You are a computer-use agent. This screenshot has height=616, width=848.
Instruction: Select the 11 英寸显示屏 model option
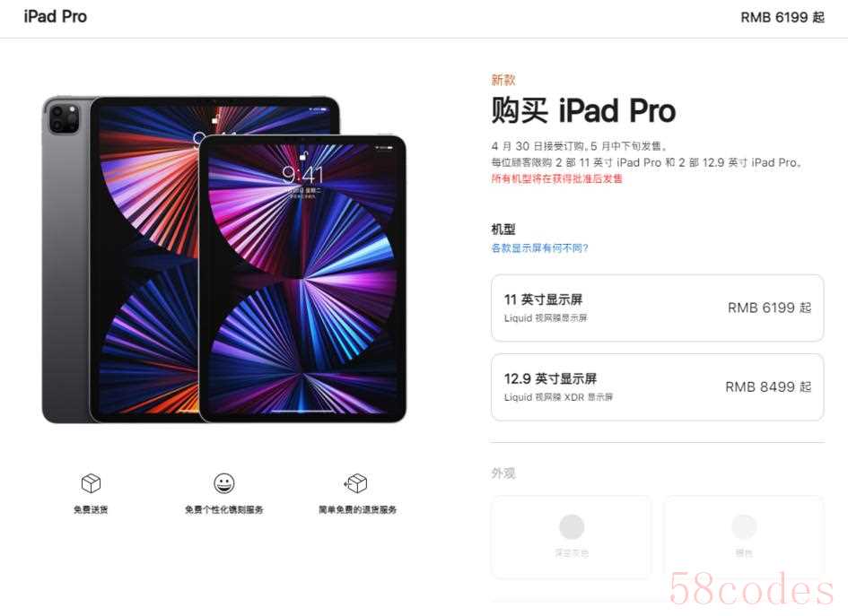pyautogui.click(x=657, y=308)
